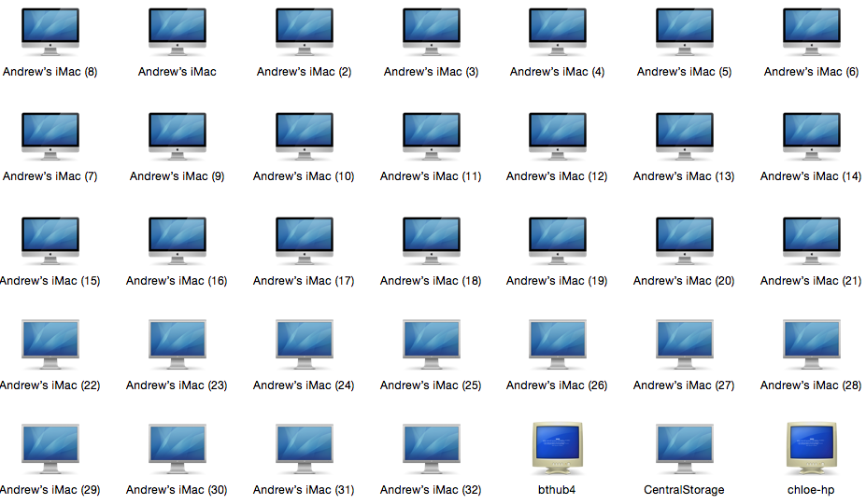The height and width of the screenshot is (504, 866).
Task: Select the Andrew's iMac (28) display icon
Action: 811,343
